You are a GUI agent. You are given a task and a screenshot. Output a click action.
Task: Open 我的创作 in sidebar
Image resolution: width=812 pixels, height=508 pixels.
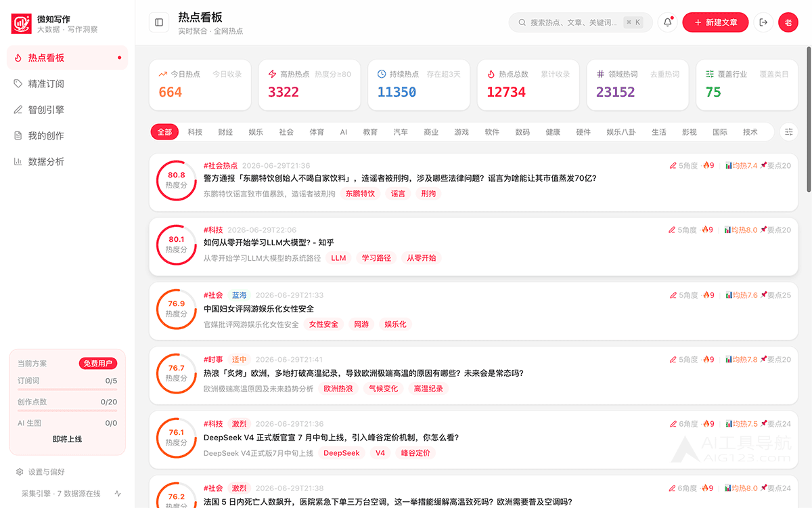pos(67,135)
